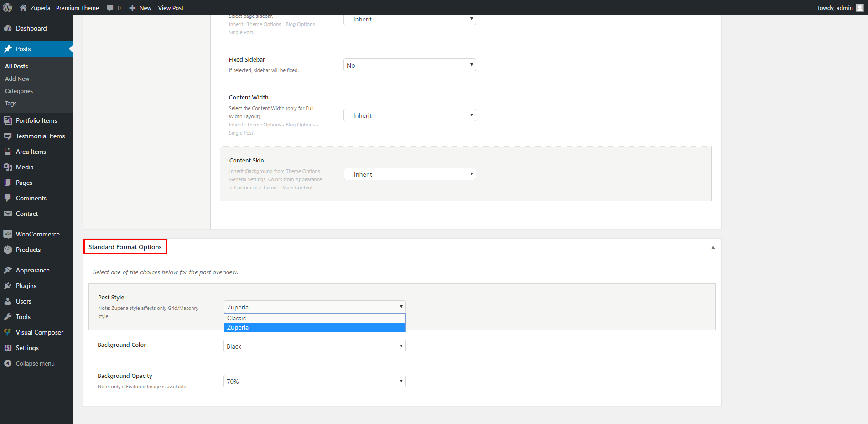This screenshot has width=868, height=424.
Task: Click View Post in the admin bar
Action: pyautogui.click(x=171, y=8)
